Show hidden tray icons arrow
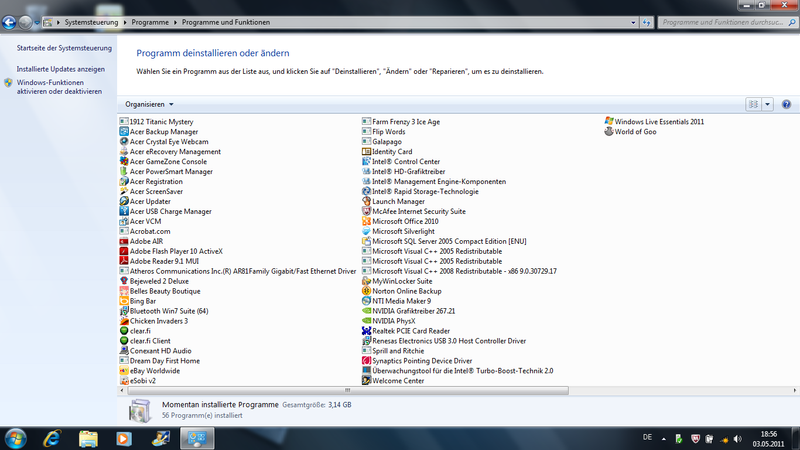The image size is (800, 450). [664, 439]
